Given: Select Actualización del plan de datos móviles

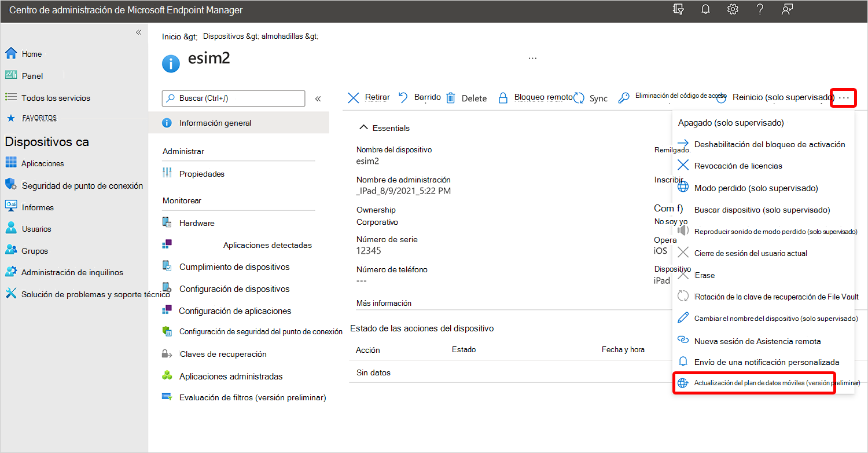Looking at the screenshot, I should coord(755,383).
